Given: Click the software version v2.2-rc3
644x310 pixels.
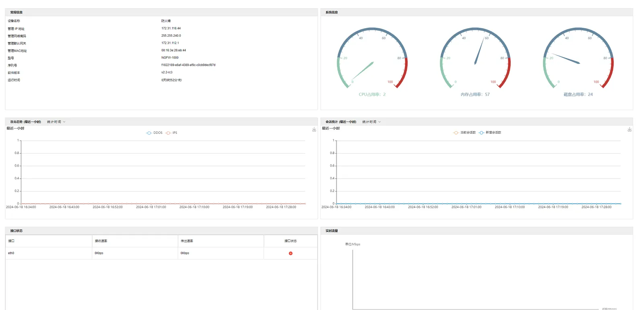Looking at the screenshot, I should click(167, 73).
